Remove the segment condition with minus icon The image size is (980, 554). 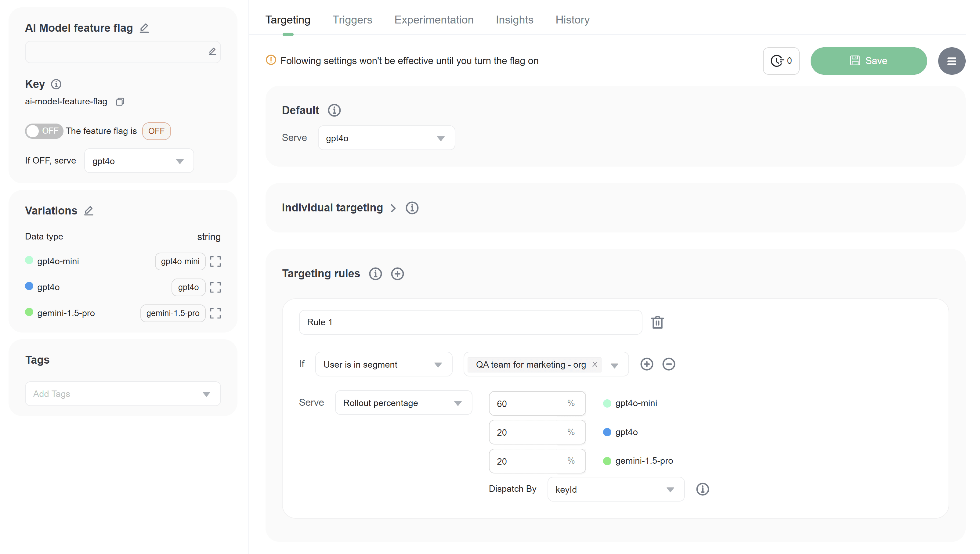(x=669, y=364)
